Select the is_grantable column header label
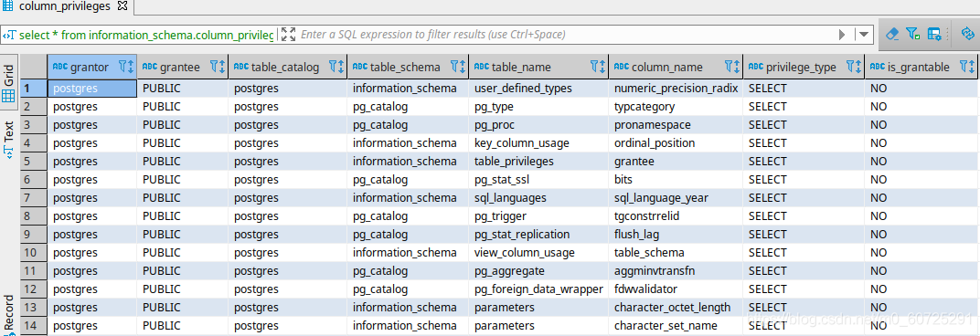 [918, 67]
